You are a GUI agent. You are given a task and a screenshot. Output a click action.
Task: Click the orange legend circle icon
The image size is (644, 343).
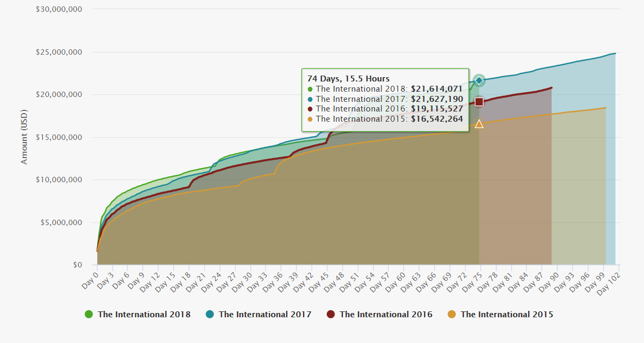point(452,314)
